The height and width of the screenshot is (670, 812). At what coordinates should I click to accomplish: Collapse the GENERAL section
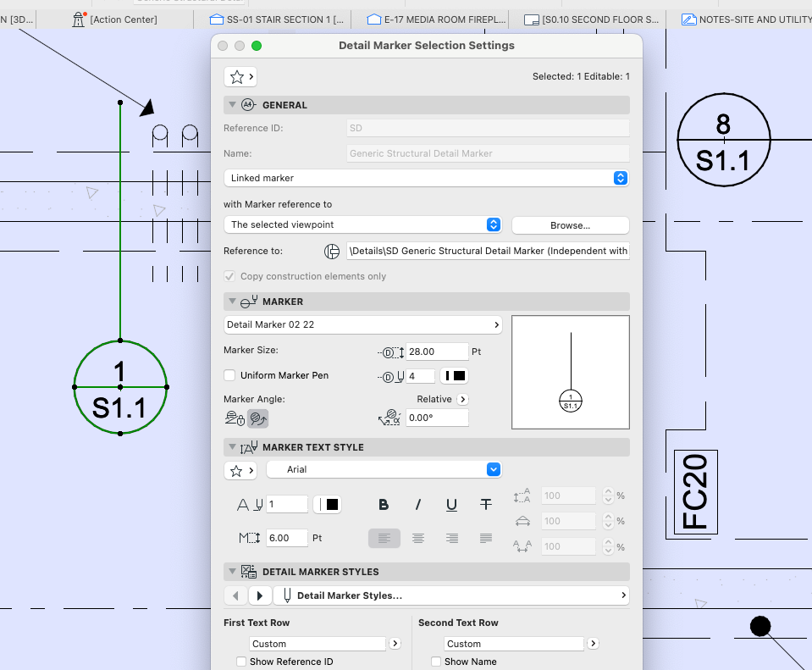click(231, 105)
